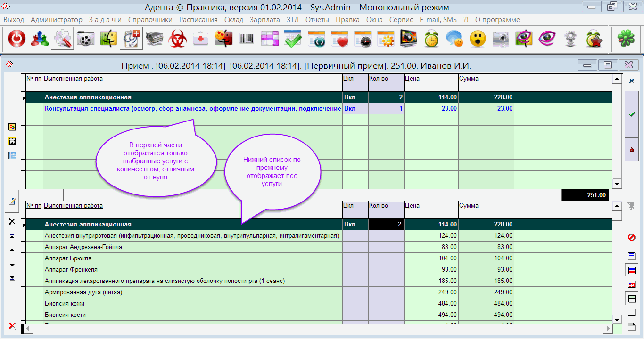Screen dimensions: 644x339
Task: Click the move-to-top arrow in left sidebar
Action: pos(12,236)
